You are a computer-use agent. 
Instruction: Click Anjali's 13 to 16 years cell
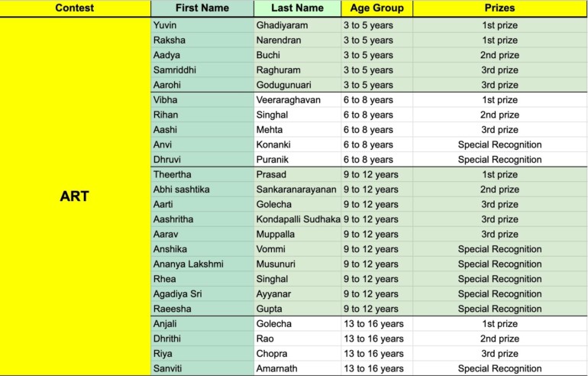[377, 324]
